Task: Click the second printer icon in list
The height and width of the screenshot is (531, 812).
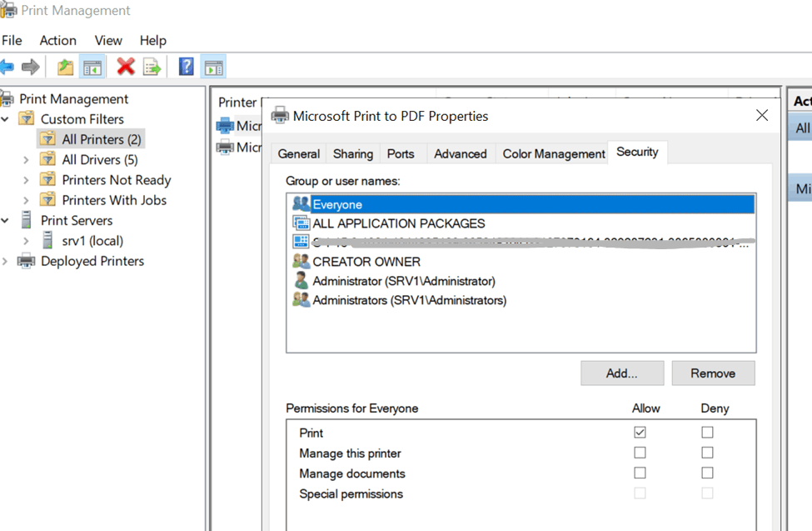Action: tap(225, 148)
